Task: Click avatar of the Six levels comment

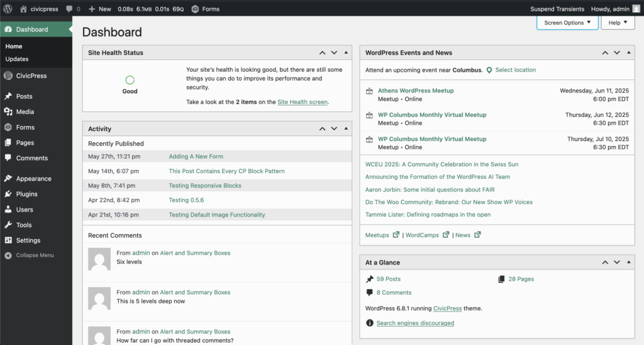Action: (99, 259)
